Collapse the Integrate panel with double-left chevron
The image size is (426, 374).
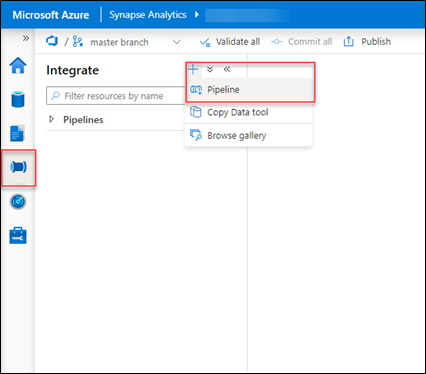tap(227, 69)
